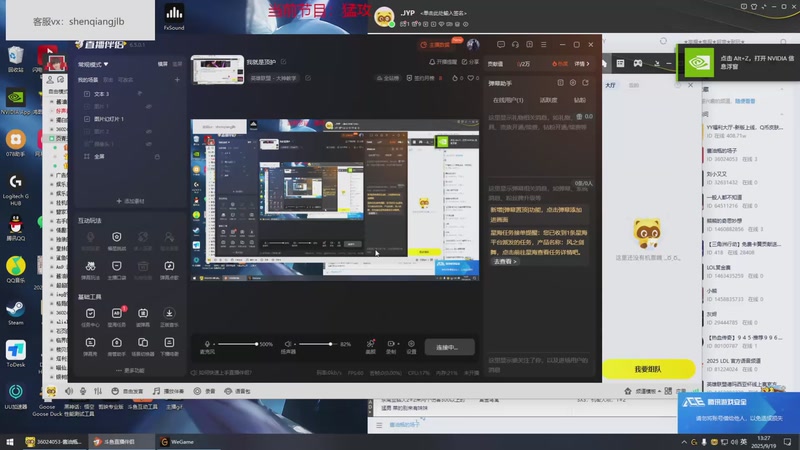Open the 主播数据 streamer data button
Viewport: 800px width, 450px height.
point(436,45)
